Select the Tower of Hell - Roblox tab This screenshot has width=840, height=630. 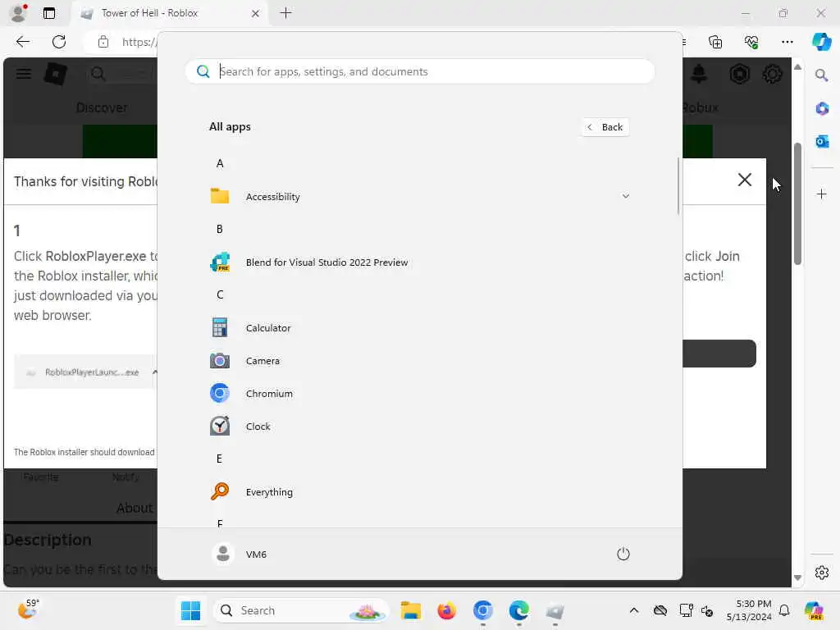(x=171, y=13)
